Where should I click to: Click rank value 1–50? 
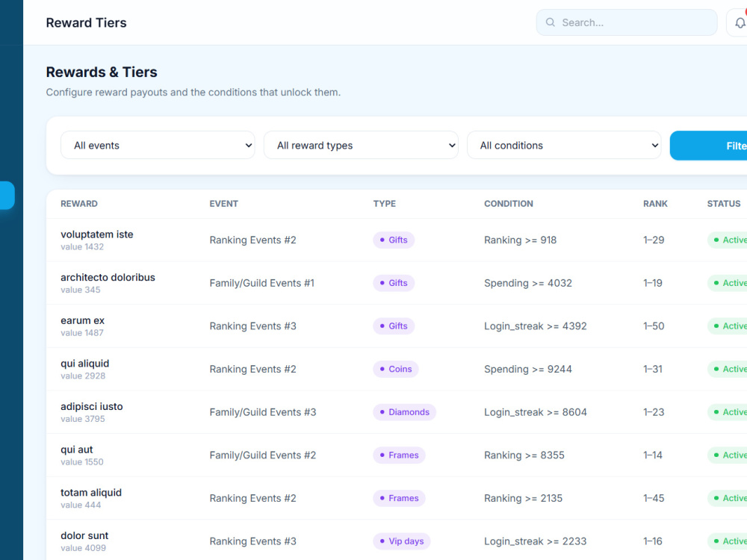point(654,326)
